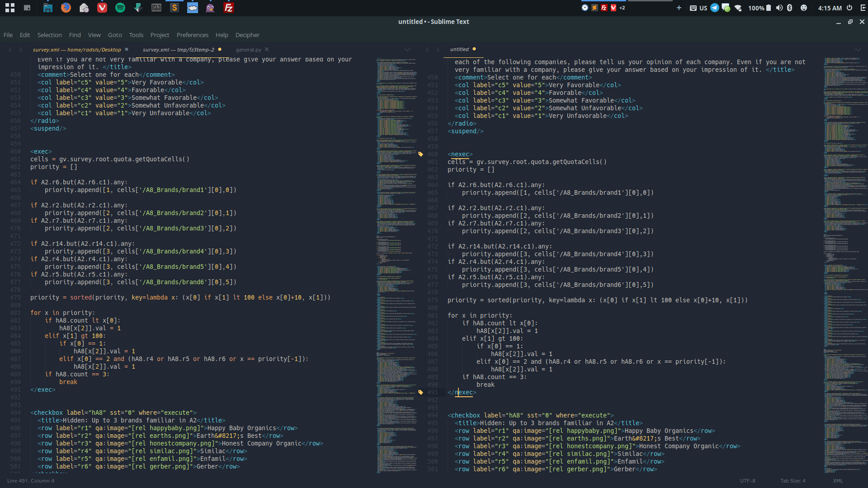This screenshot has height=488, width=868.
Task: Click the bookmark marker on line 491
Action: pos(420,392)
